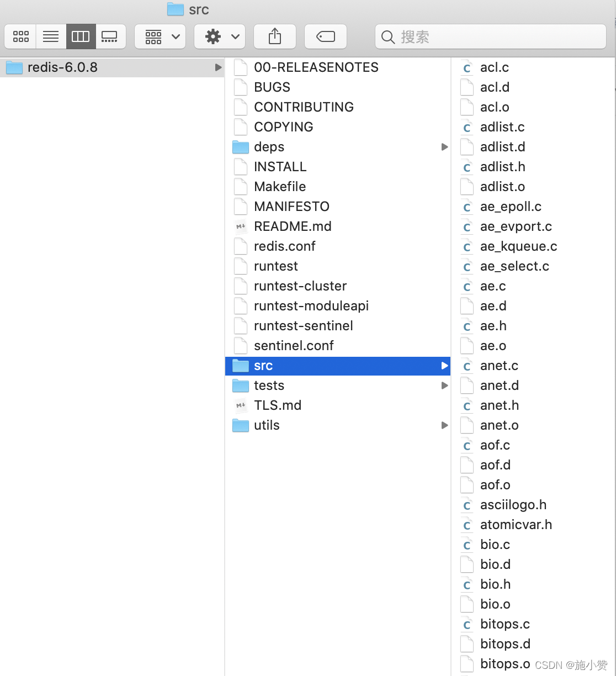Select the acl.c source file icon
Viewport: 616px width, 676px height.
pos(467,67)
